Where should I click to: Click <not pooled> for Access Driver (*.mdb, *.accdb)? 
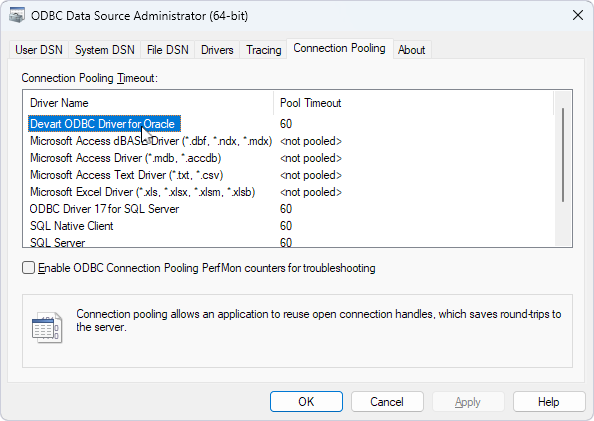coord(311,158)
